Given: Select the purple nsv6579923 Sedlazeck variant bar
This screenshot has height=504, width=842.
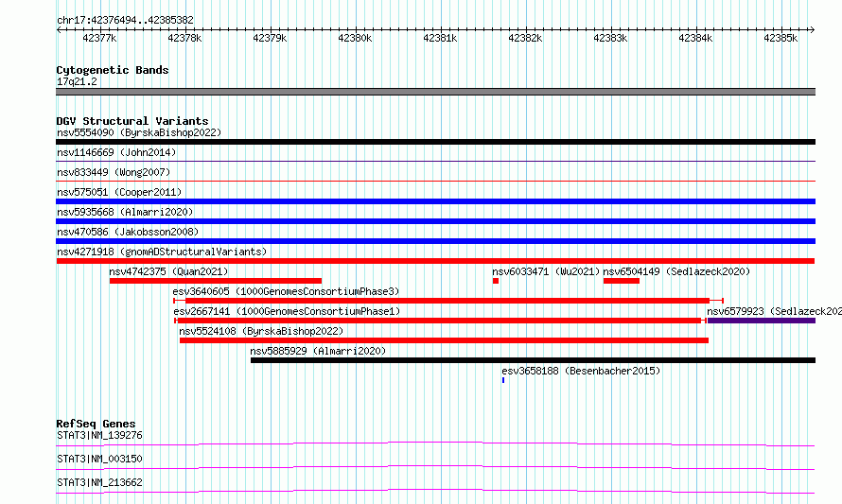Looking at the screenshot, I should (762, 321).
